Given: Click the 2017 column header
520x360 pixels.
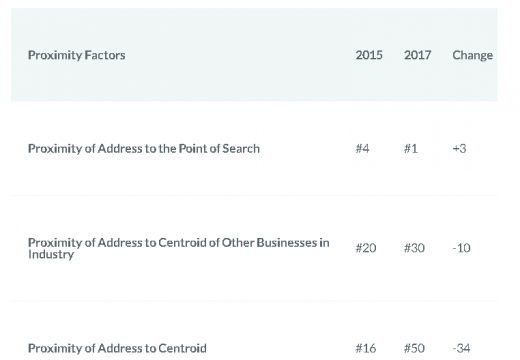Looking at the screenshot, I should (x=418, y=55).
